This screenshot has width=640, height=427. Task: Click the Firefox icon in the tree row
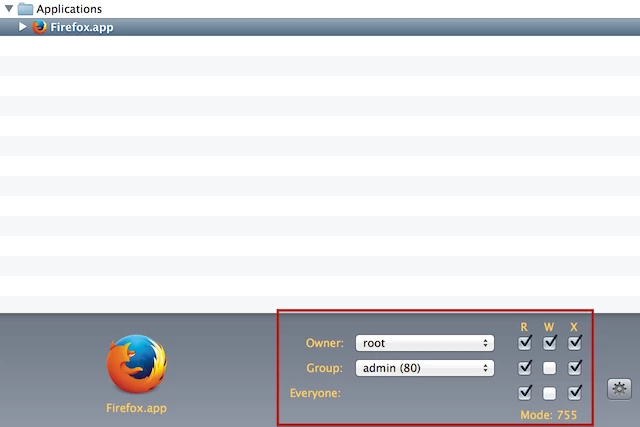(x=40, y=27)
